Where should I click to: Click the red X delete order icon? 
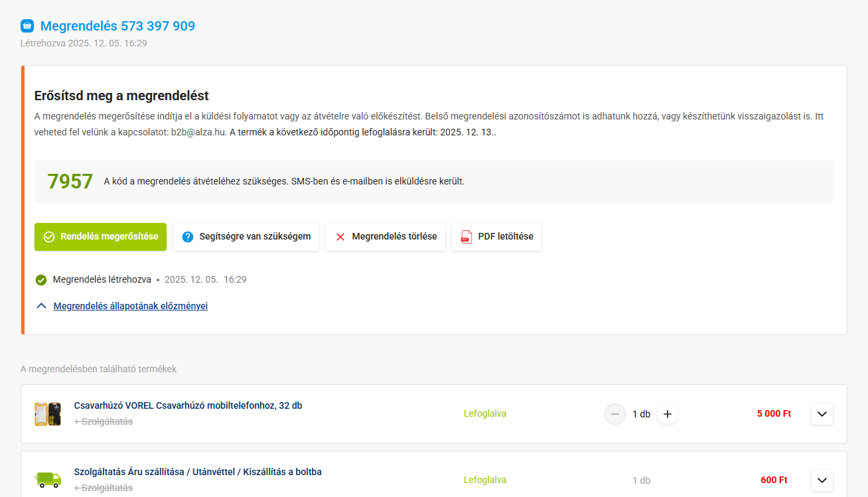340,237
